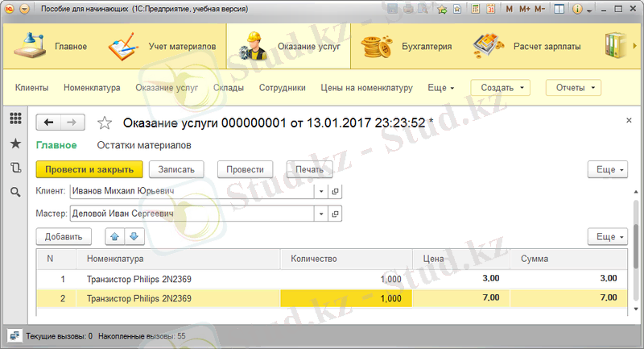Click the M+ memory add button
The width and height of the screenshot is (644, 349).
click(525, 9)
